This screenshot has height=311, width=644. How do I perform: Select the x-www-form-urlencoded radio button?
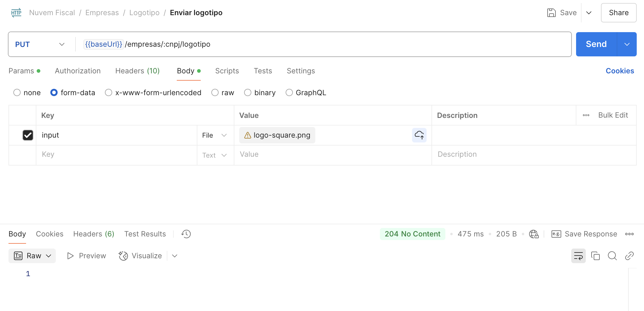[109, 92]
